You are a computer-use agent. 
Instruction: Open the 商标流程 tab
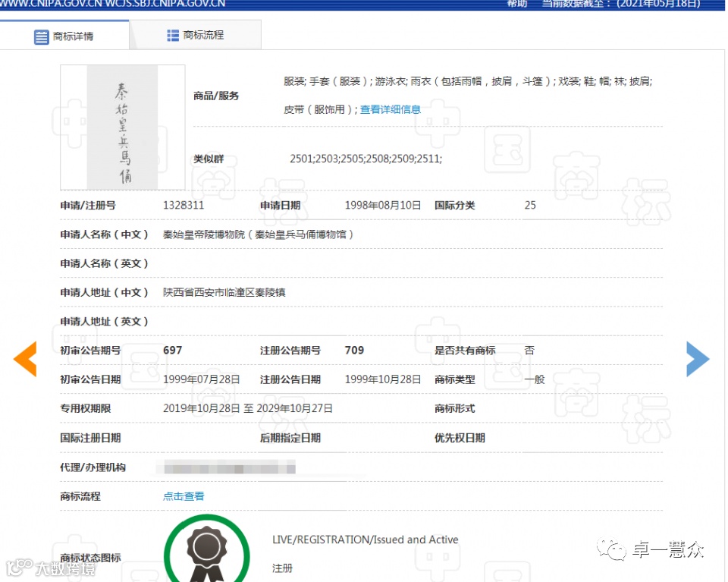[x=196, y=35]
